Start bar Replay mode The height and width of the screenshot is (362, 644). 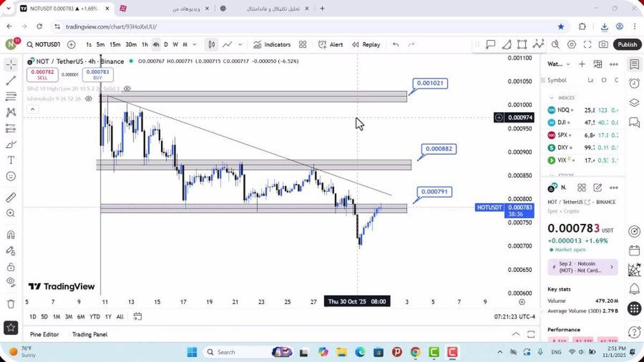click(366, 45)
